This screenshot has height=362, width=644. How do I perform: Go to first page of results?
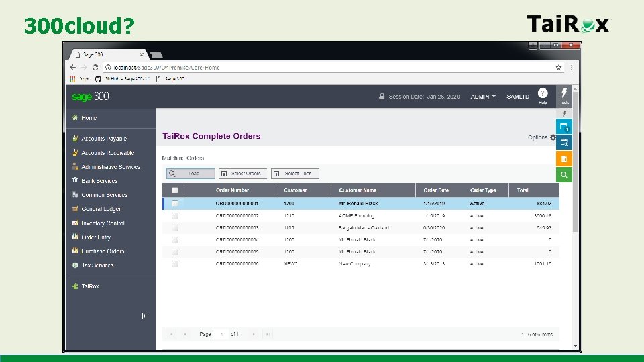171,334
